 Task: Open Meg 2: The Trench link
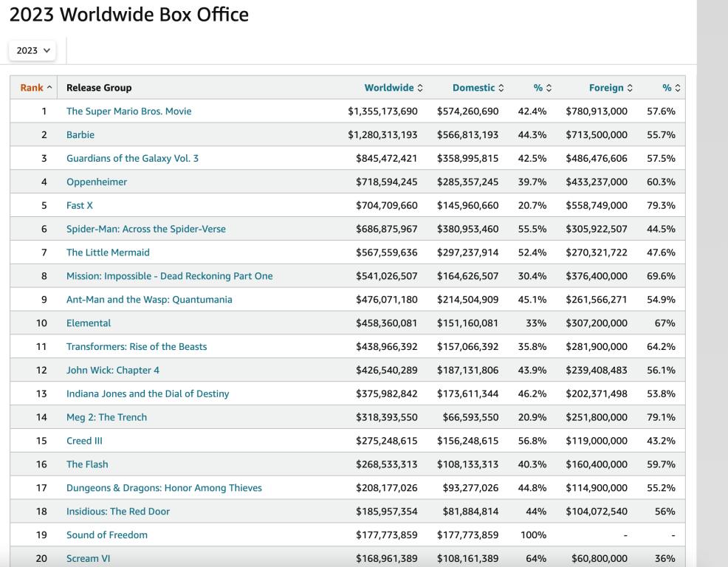pyautogui.click(x=106, y=417)
